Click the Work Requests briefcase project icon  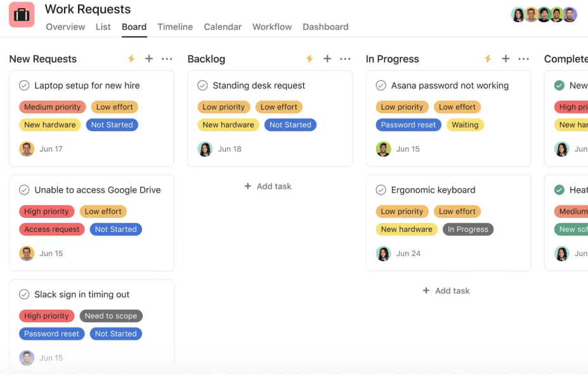tap(22, 15)
